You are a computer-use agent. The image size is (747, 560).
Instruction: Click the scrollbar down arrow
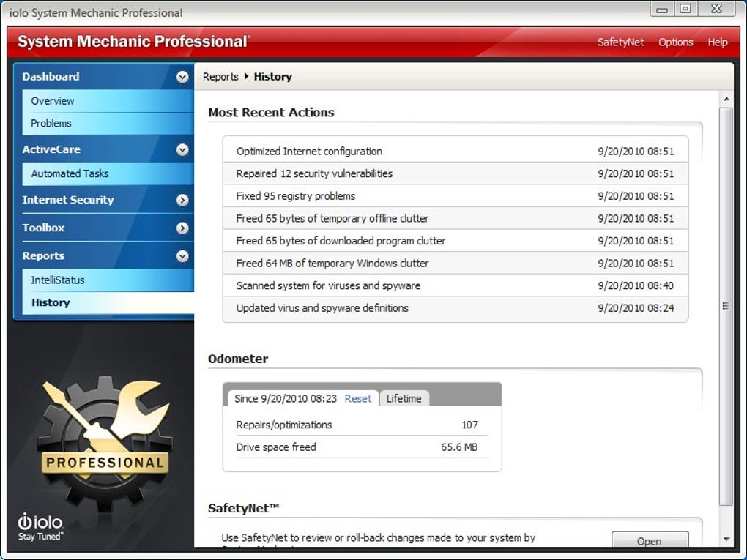point(726,539)
